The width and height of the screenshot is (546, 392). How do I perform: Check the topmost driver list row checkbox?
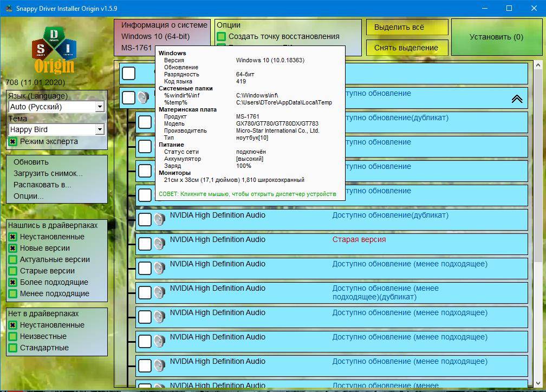[128, 74]
